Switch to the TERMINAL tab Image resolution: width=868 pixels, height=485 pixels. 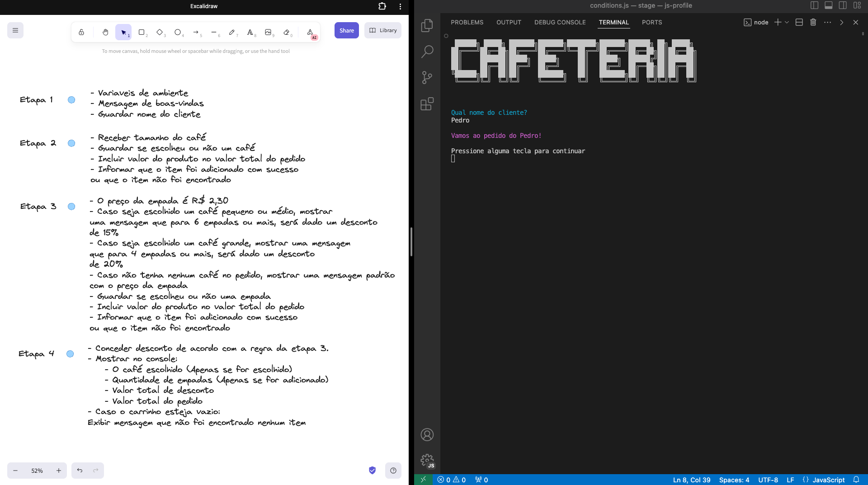[x=613, y=22]
